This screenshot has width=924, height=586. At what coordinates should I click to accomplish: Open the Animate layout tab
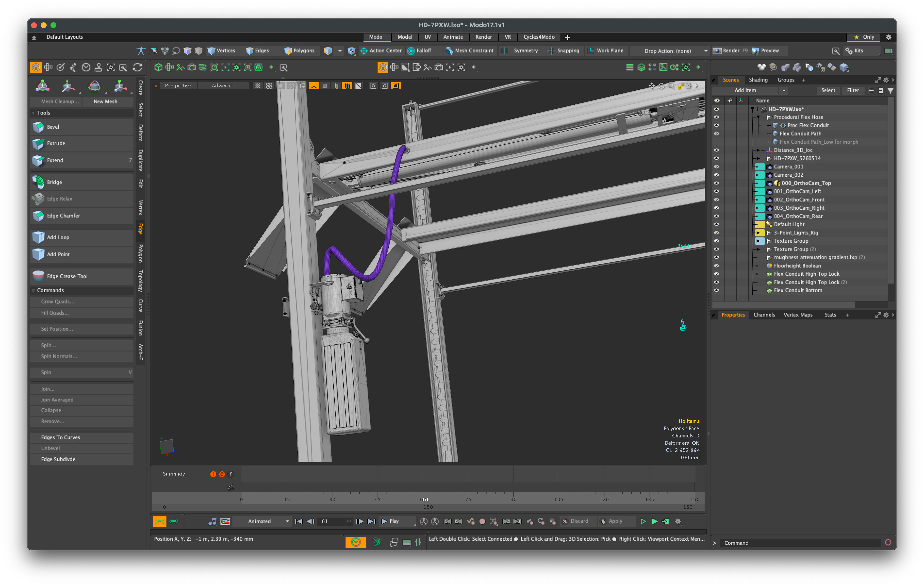pyautogui.click(x=453, y=37)
